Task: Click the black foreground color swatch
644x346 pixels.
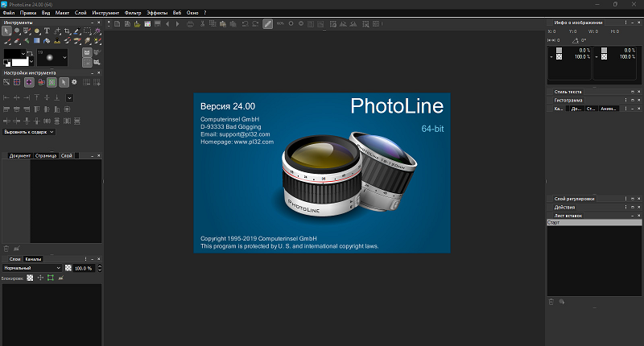Action: (x=12, y=54)
